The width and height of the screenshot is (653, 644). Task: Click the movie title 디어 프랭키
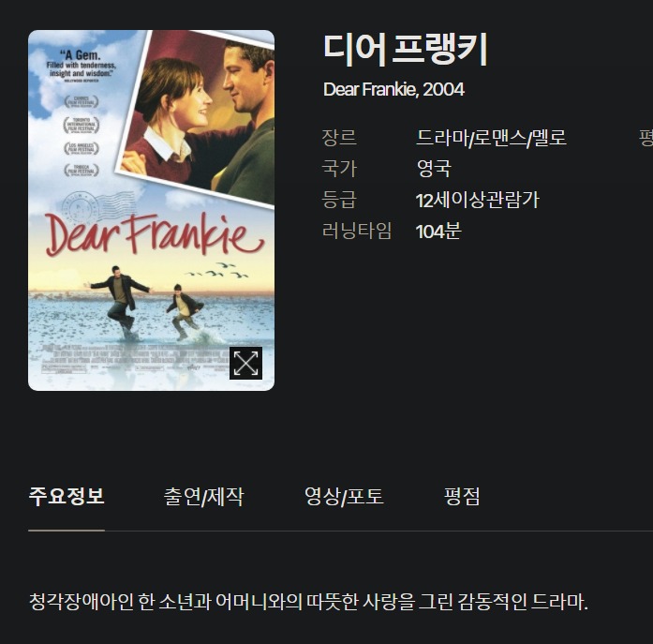click(406, 50)
